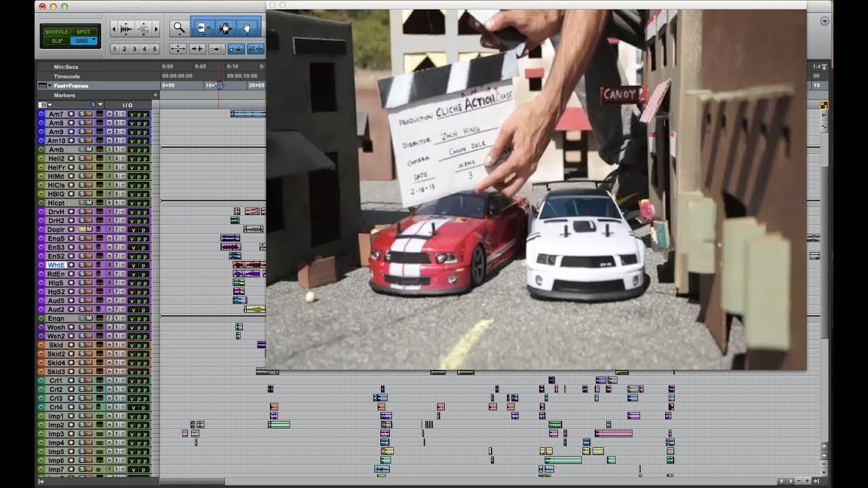Click the Wosh track voice selector

tap(108, 327)
